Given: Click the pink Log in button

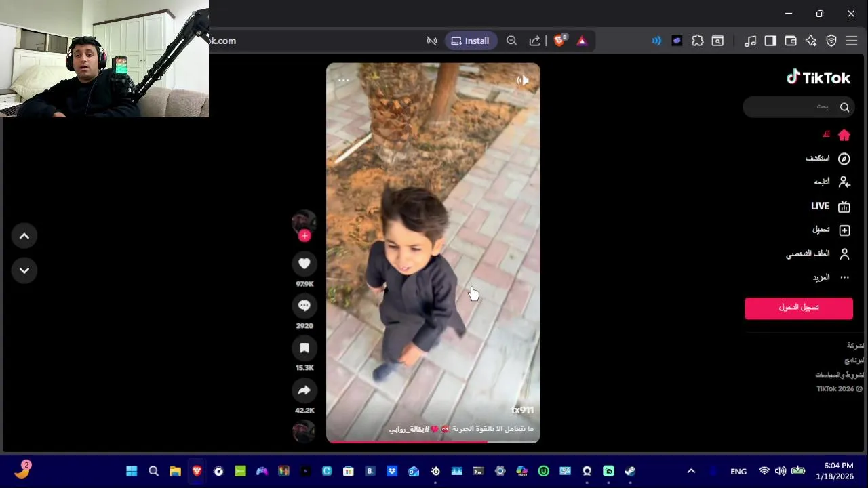Looking at the screenshot, I should 798,308.
